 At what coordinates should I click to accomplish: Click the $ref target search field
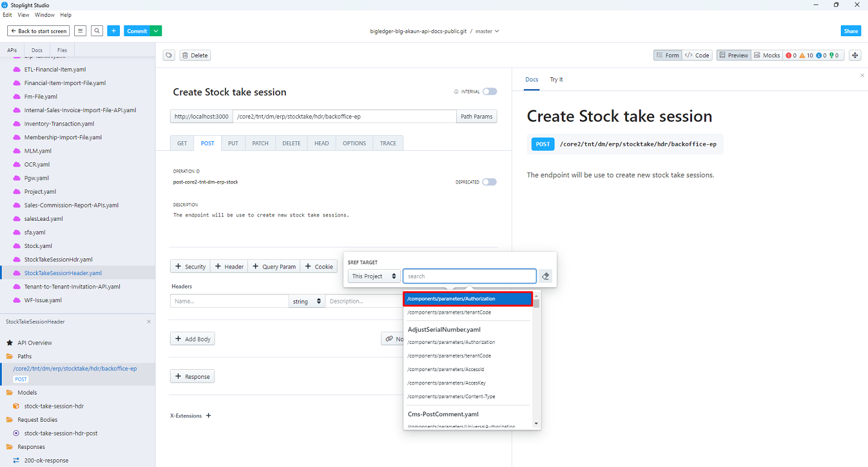point(469,276)
